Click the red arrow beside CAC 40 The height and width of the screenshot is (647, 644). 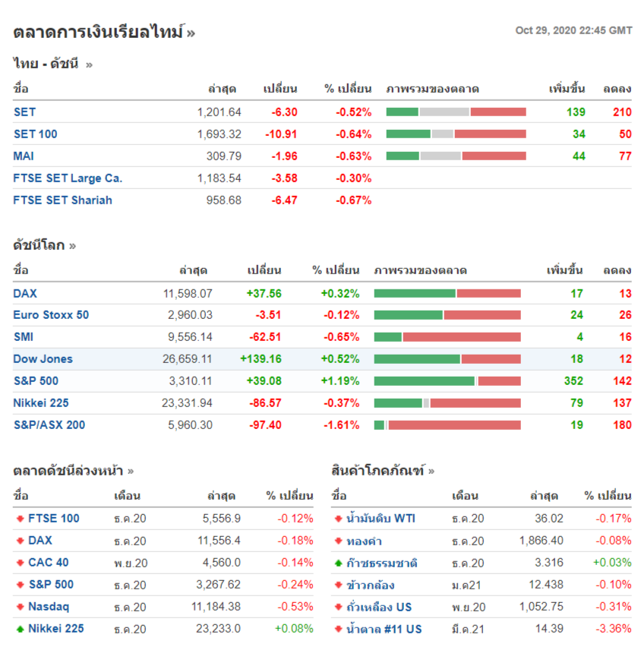click(x=20, y=563)
